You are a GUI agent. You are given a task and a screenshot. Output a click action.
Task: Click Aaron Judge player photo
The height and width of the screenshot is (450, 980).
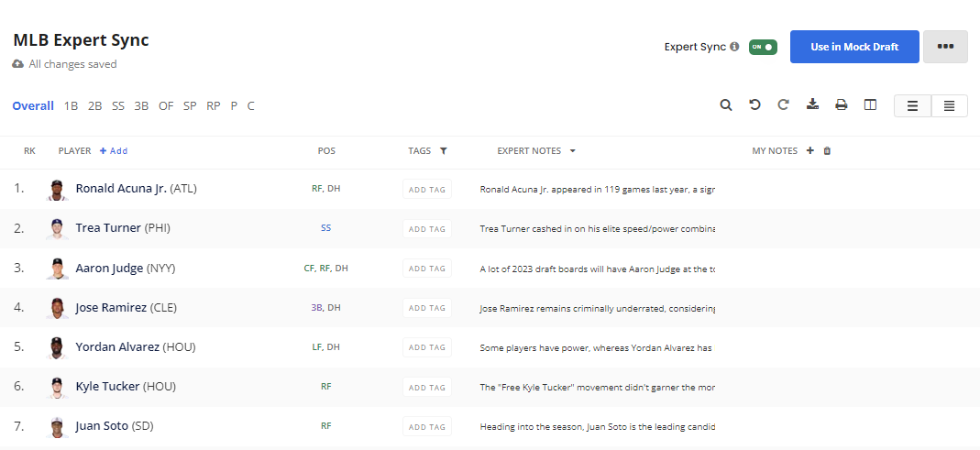[x=58, y=269]
